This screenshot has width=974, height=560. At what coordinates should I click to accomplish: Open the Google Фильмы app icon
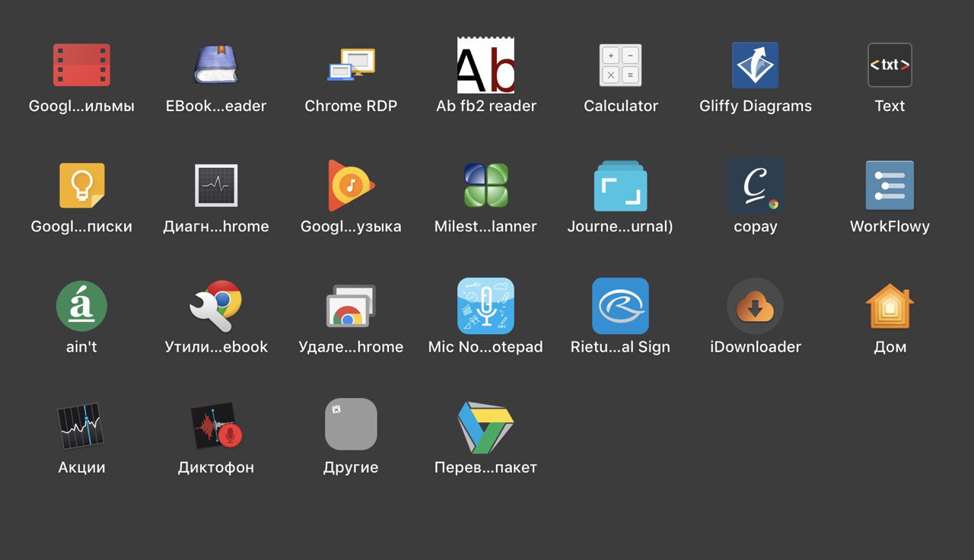pyautogui.click(x=81, y=65)
